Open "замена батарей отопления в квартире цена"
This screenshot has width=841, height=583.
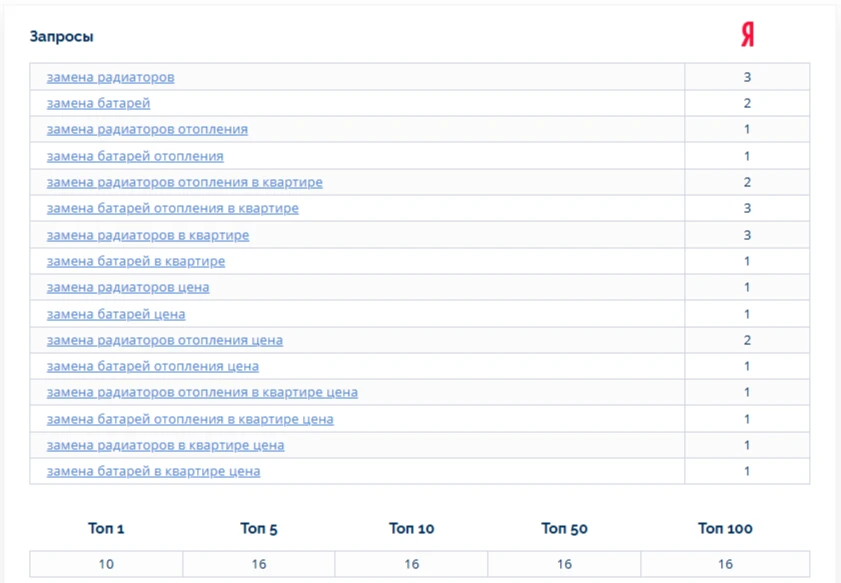(190, 419)
